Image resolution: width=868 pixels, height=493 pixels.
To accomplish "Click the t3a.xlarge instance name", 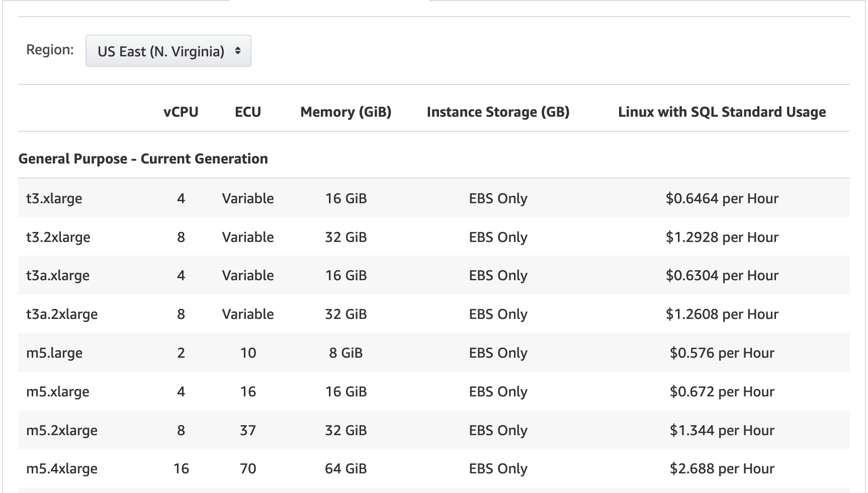I will pos(57,275).
